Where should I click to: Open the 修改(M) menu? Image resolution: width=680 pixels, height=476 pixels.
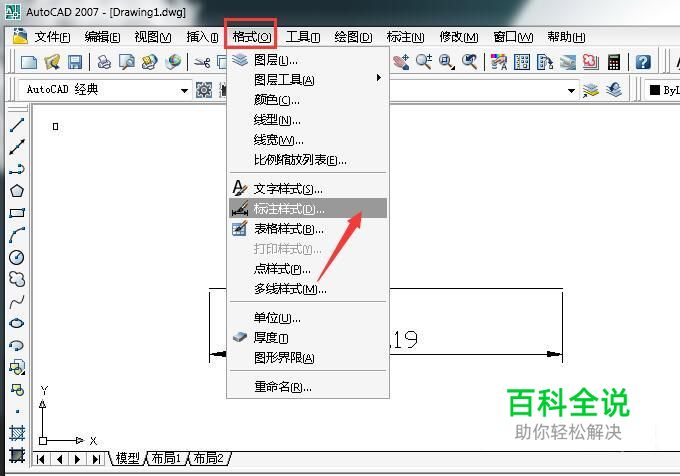pyautogui.click(x=459, y=37)
